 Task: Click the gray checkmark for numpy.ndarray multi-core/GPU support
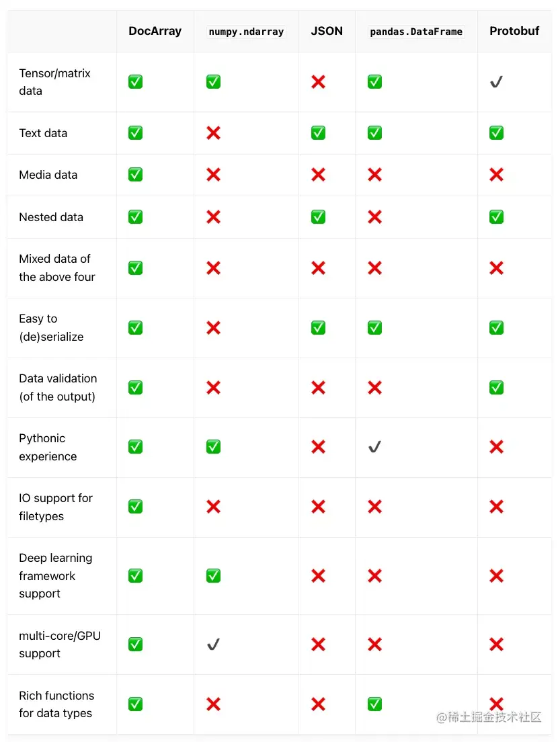213,645
